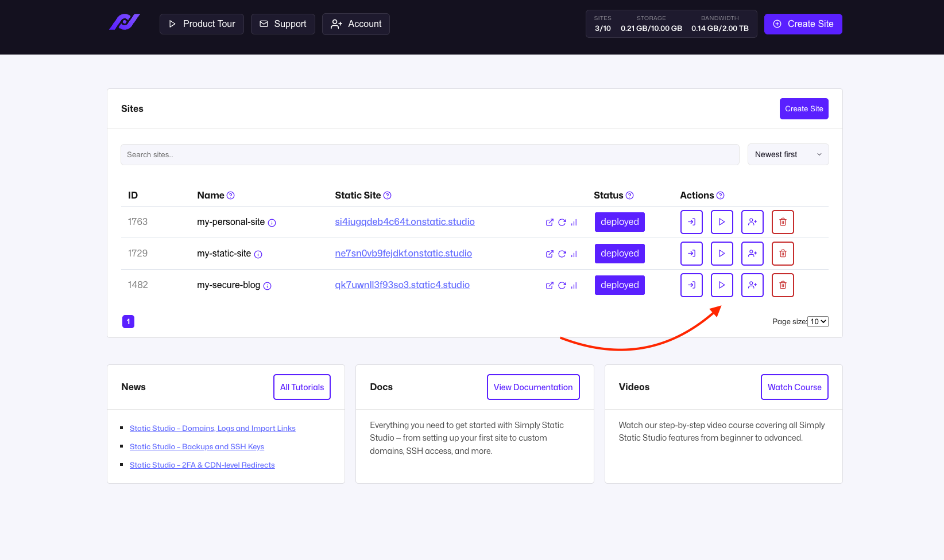View stats chart for my-personal-site
Screen dimensions: 944x560
(574, 223)
